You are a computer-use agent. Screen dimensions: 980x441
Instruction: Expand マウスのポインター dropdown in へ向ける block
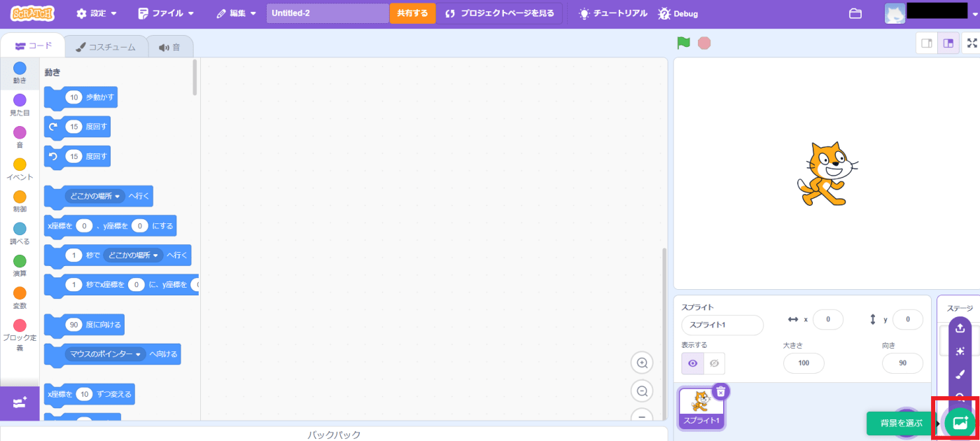[x=105, y=354]
